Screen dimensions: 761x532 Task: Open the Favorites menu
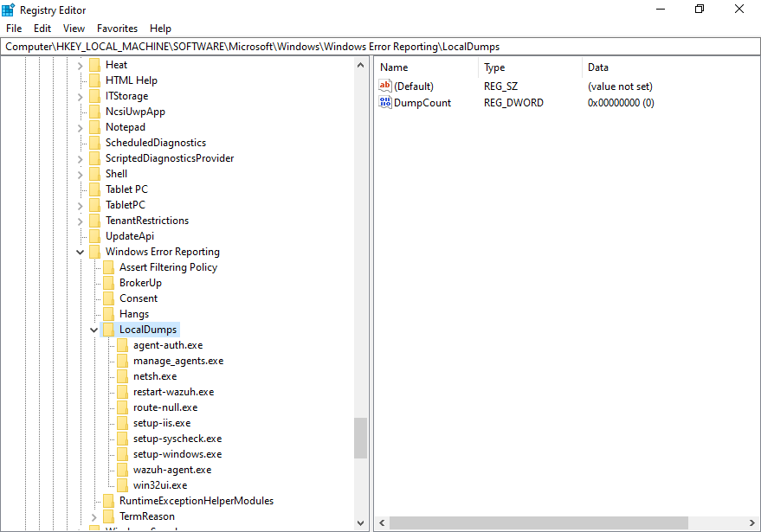coord(117,28)
